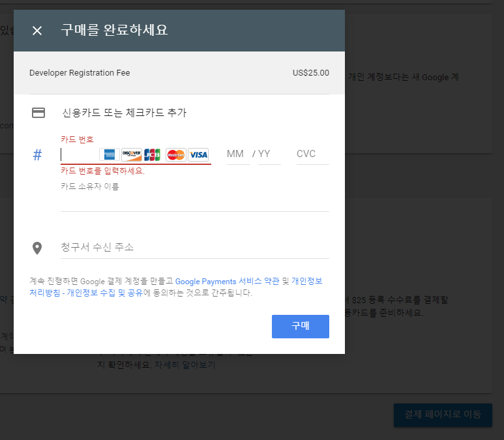Click the American Express card logo

pyautogui.click(x=110, y=155)
